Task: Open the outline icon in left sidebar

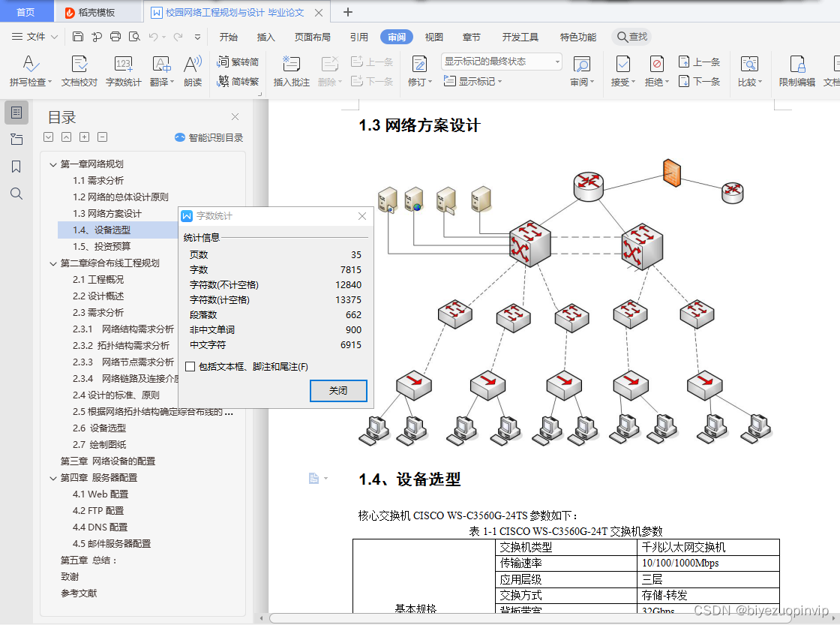Action: click(16, 113)
